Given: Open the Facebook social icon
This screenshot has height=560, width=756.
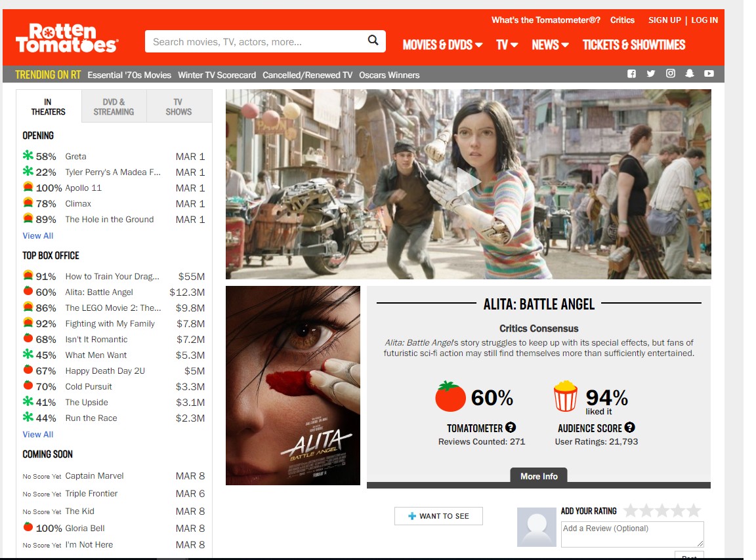Looking at the screenshot, I should (631, 73).
